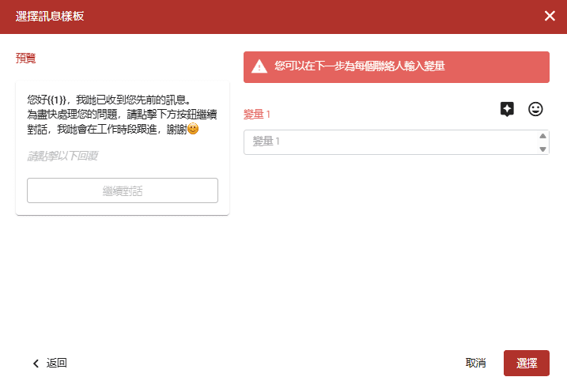The width and height of the screenshot is (567, 392).
Task: Click the down arrow in 變量 1 field
Action: (x=542, y=149)
